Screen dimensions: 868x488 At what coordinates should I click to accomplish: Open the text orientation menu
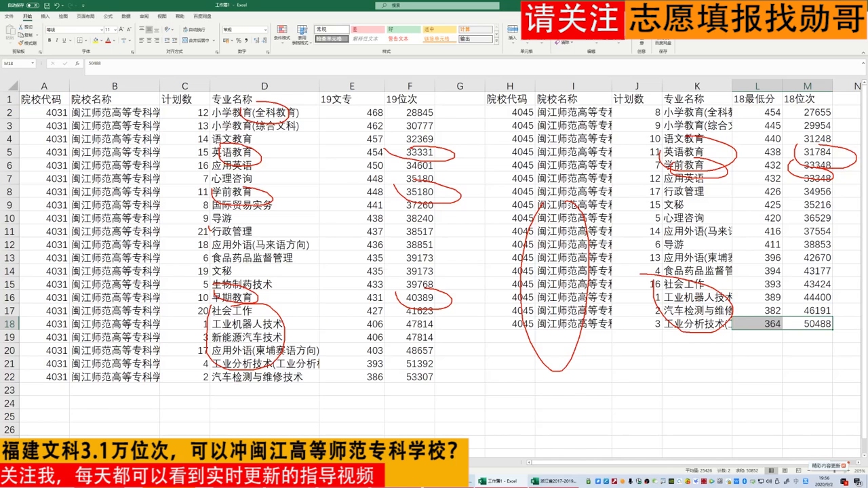coord(168,29)
